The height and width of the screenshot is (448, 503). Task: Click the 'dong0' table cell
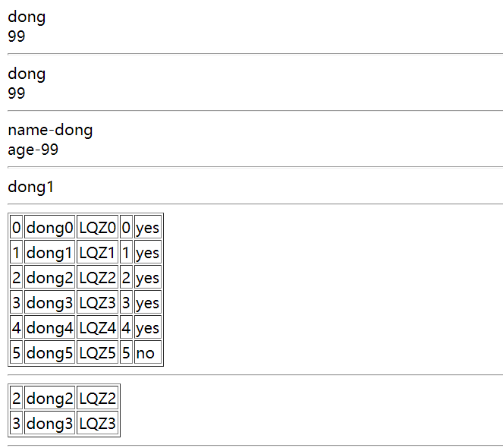pos(50,227)
